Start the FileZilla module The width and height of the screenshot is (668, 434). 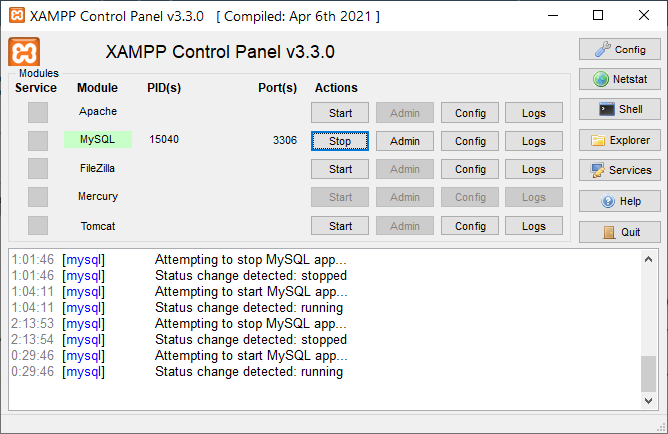coord(340,169)
